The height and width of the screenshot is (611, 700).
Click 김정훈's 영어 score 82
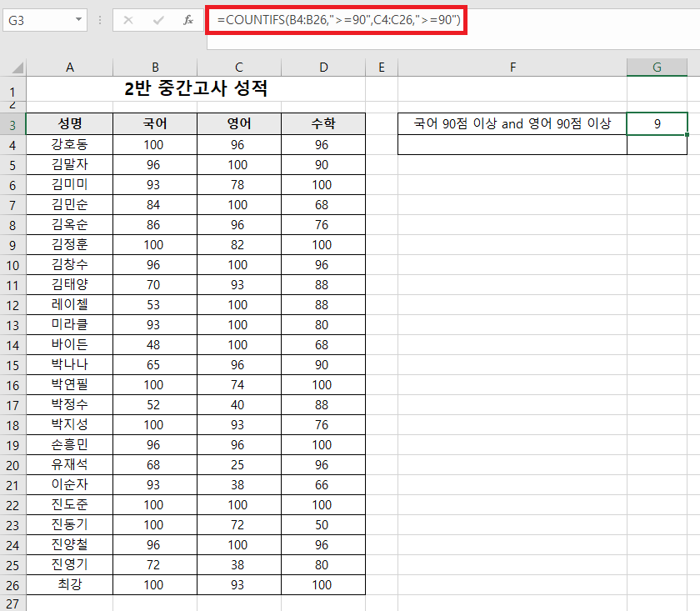tap(239, 245)
